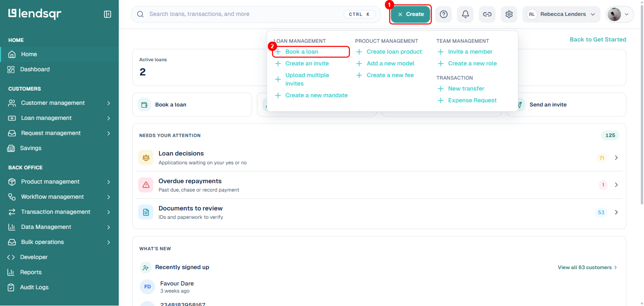Screen dimensions: 644x306
Task: Click the Create button to close menu
Action: (x=410, y=14)
